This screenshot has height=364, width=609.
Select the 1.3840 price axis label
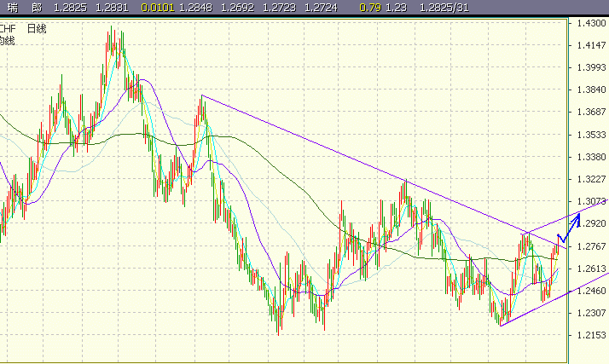point(591,90)
